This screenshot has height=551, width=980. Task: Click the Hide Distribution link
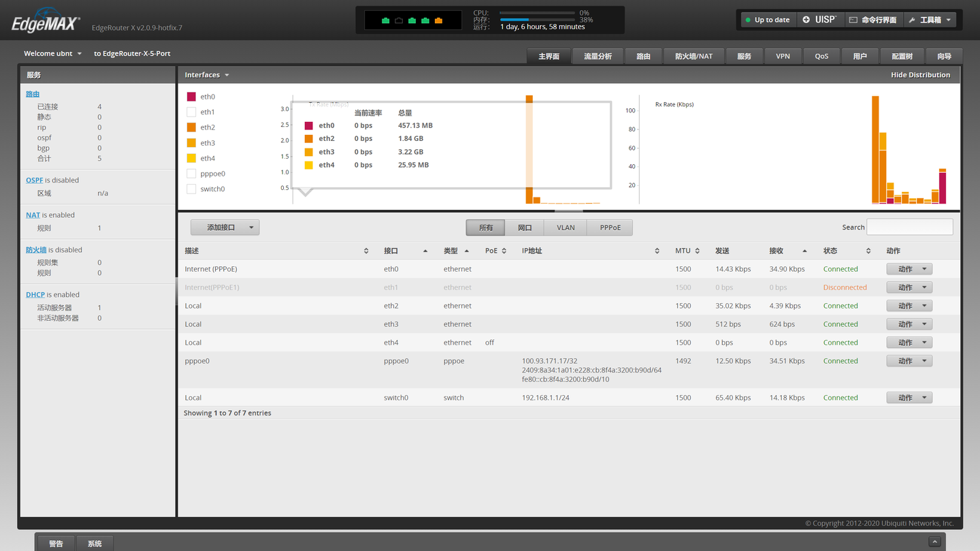pyautogui.click(x=920, y=74)
